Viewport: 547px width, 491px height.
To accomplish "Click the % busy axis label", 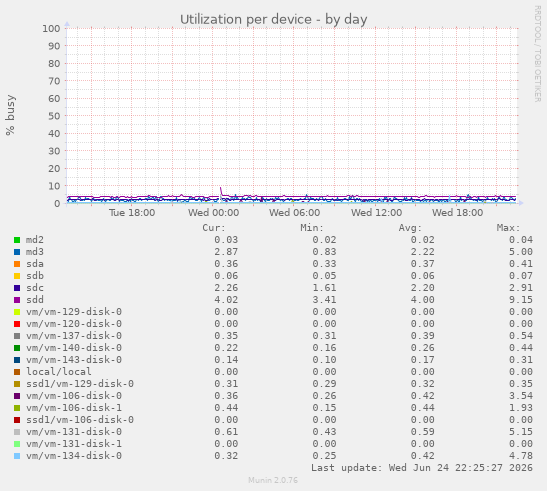I will pos(10,115).
